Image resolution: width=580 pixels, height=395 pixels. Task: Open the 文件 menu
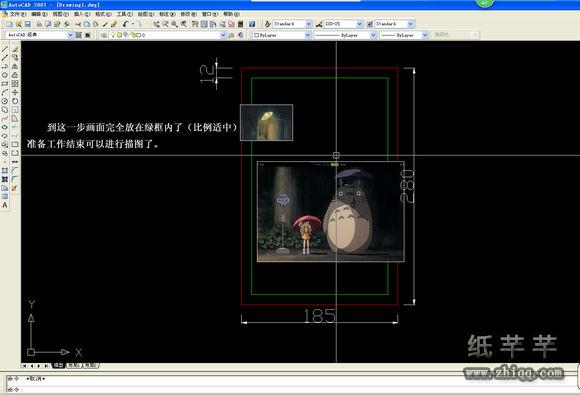tap(18, 14)
